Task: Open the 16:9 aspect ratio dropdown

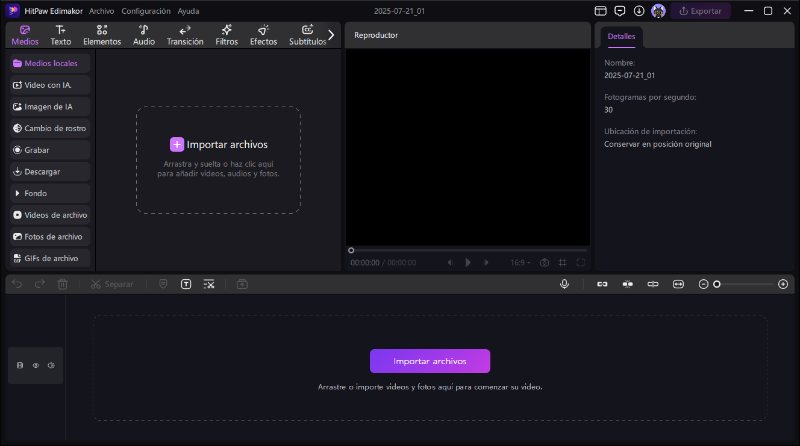Action: click(520, 262)
